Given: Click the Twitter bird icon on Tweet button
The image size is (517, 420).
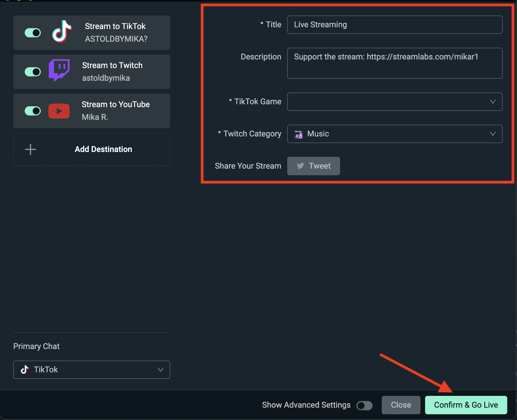Looking at the screenshot, I should [300, 166].
